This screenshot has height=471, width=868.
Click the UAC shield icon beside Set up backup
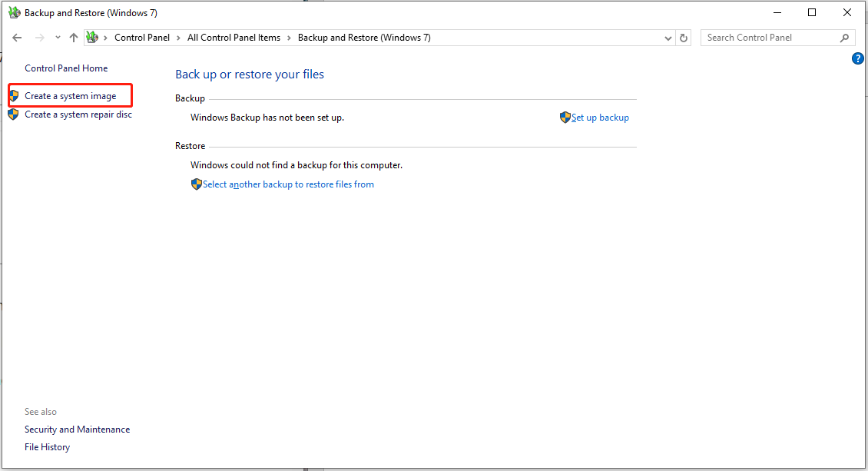(x=565, y=117)
